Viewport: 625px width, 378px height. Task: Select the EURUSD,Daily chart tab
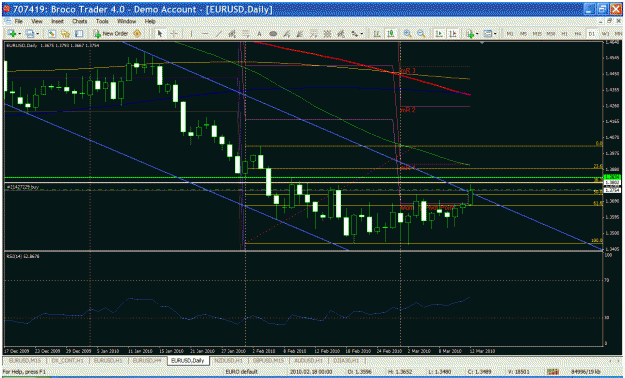point(188,360)
